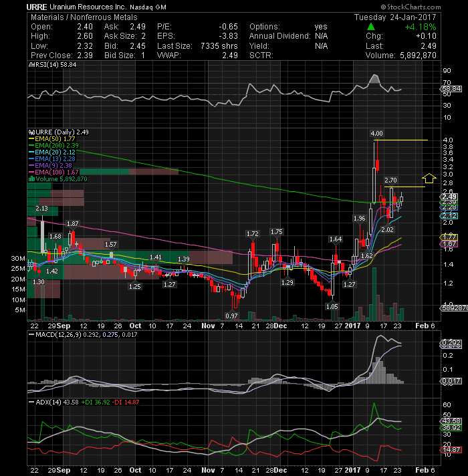468x476 pixels.
Task: Click the EPS value -3.83
Action: 228,36
